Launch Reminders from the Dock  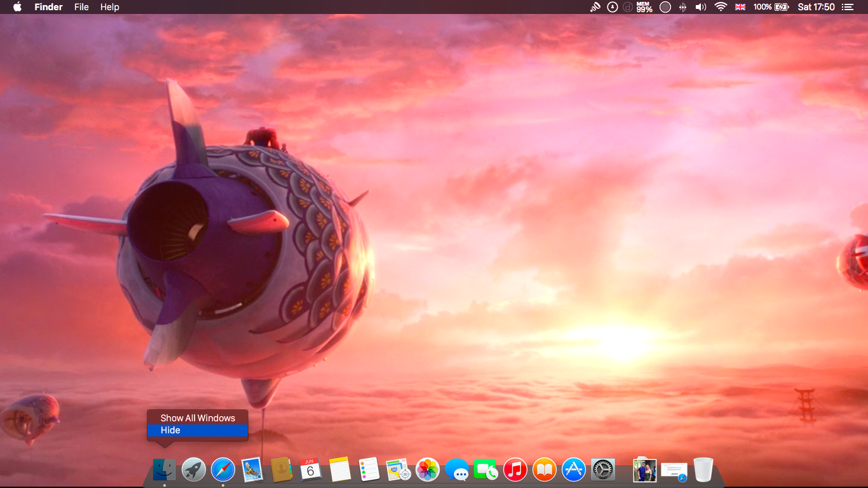point(369,470)
